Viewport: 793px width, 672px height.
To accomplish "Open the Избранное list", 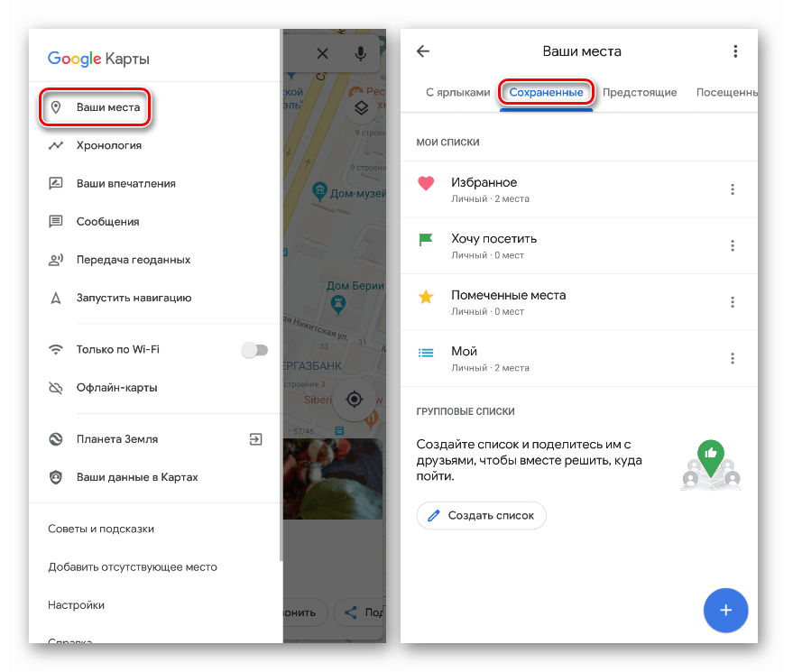I will pyautogui.click(x=579, y=189).
